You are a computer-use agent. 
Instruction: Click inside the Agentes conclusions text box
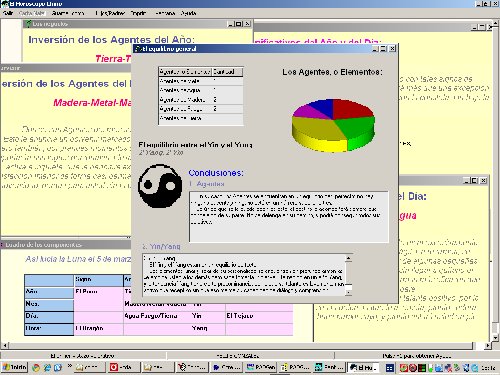point(289,217)
